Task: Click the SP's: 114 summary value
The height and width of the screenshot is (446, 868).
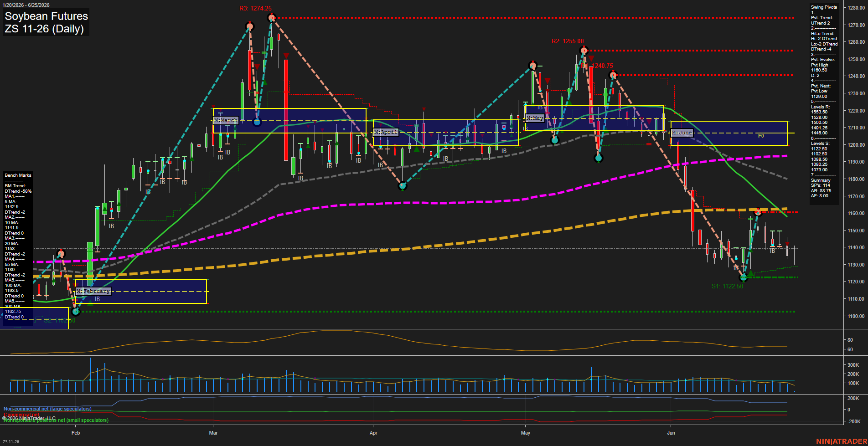Action: point(821,185)
